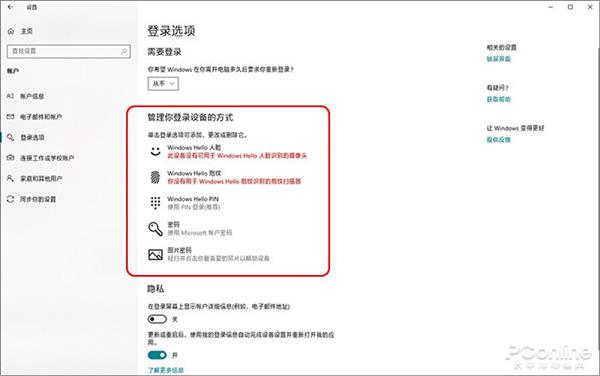Click the 连接工作或学校帐户 briefcase icon
600x376 pixels.
tap(10, 158)
